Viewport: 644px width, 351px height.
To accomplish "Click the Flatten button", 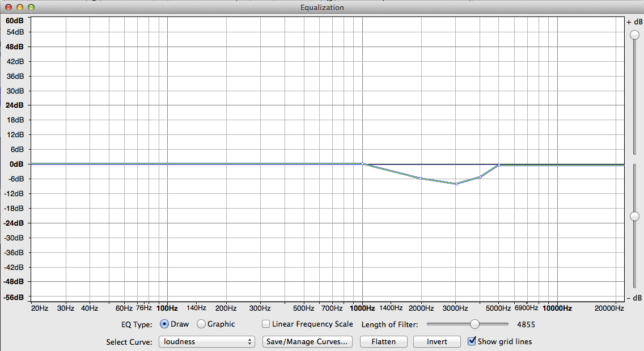I will [x=384, y=341].
